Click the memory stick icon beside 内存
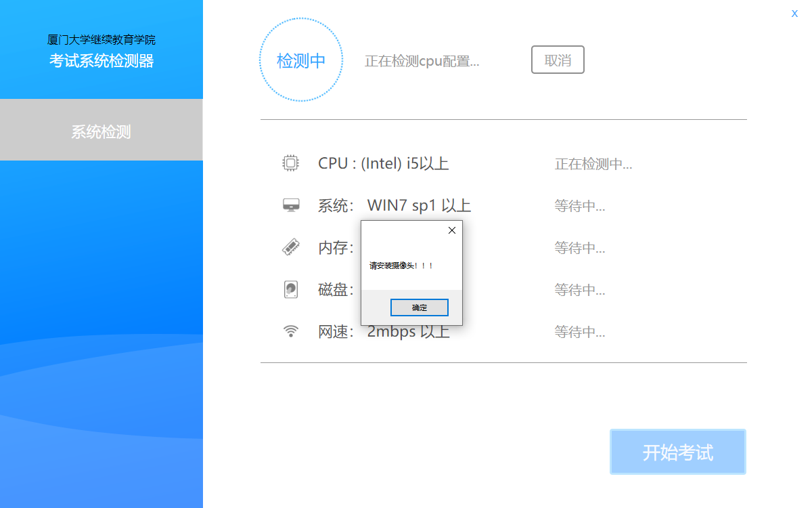The height and width of the screenshot is (508, 812). coord(290,247)
